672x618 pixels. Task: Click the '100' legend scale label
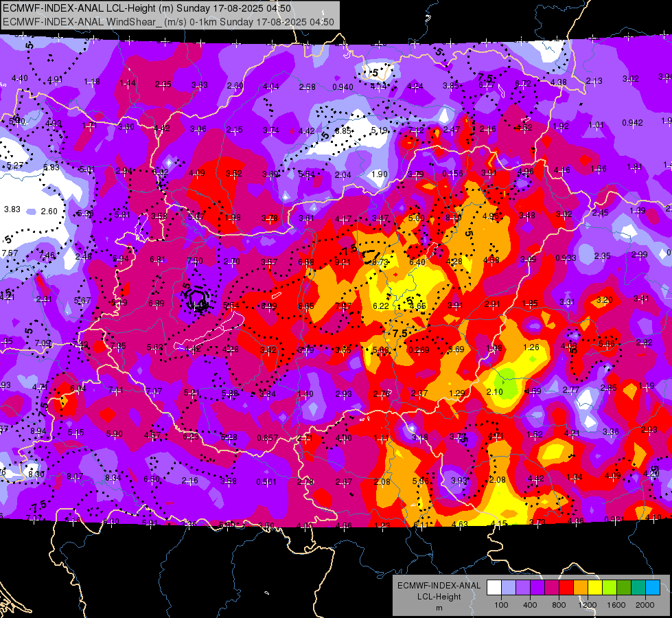point(501,605)
